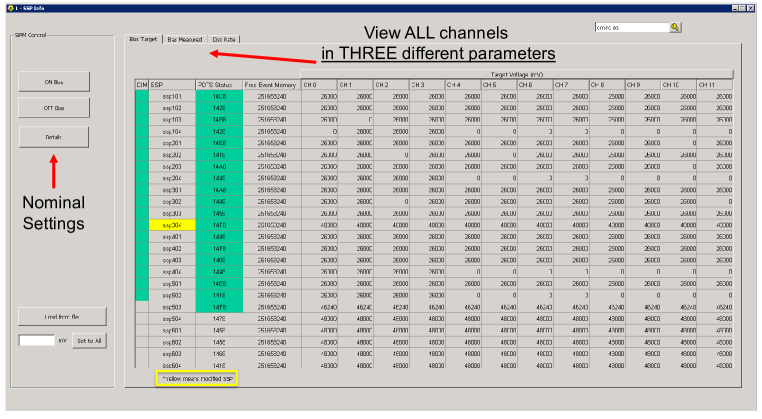The width and height of the screenshot is (762, 419).
Task: Click the PDTS Status cell of ssp504
Action: click(x=219, y=319)
